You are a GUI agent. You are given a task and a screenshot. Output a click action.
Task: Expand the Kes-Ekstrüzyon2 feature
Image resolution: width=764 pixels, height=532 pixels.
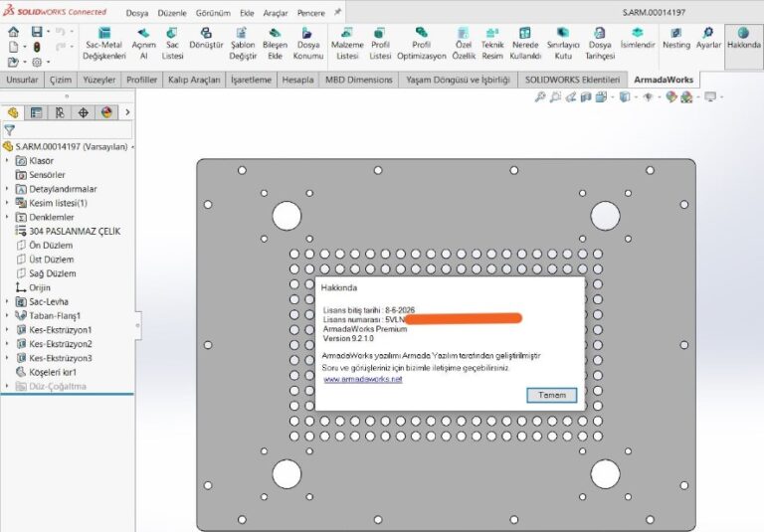[7, 343]
